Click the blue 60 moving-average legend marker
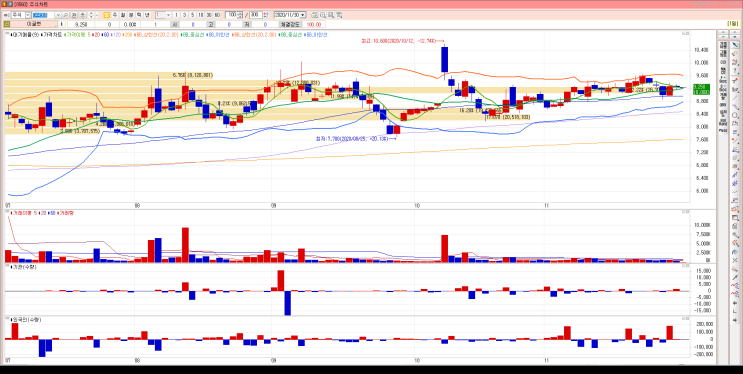743x374 pixels. click(x=106, y=35)
